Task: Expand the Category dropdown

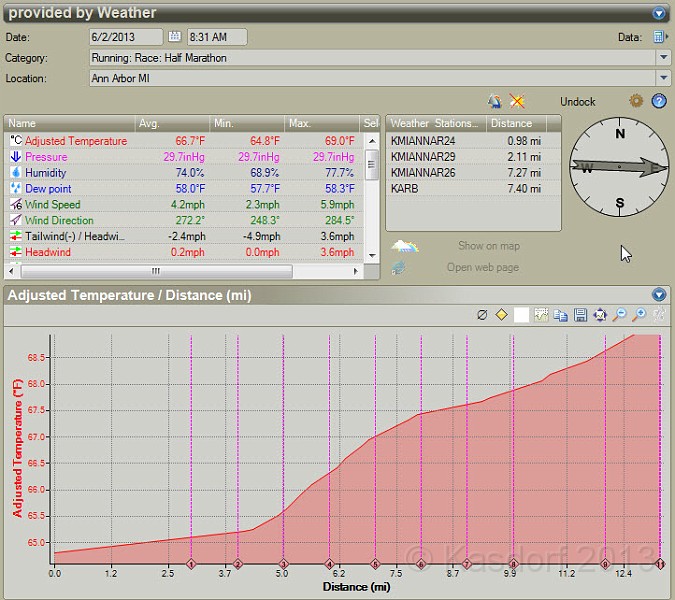Action: [664, 58]
